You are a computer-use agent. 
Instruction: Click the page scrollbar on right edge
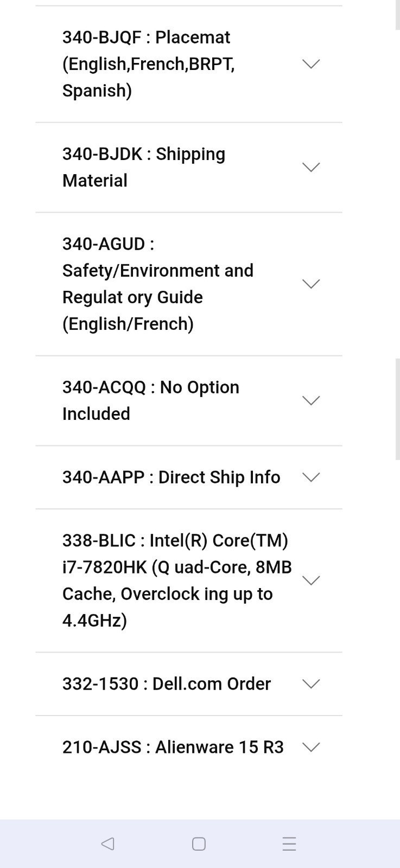[x=398, y=409]
